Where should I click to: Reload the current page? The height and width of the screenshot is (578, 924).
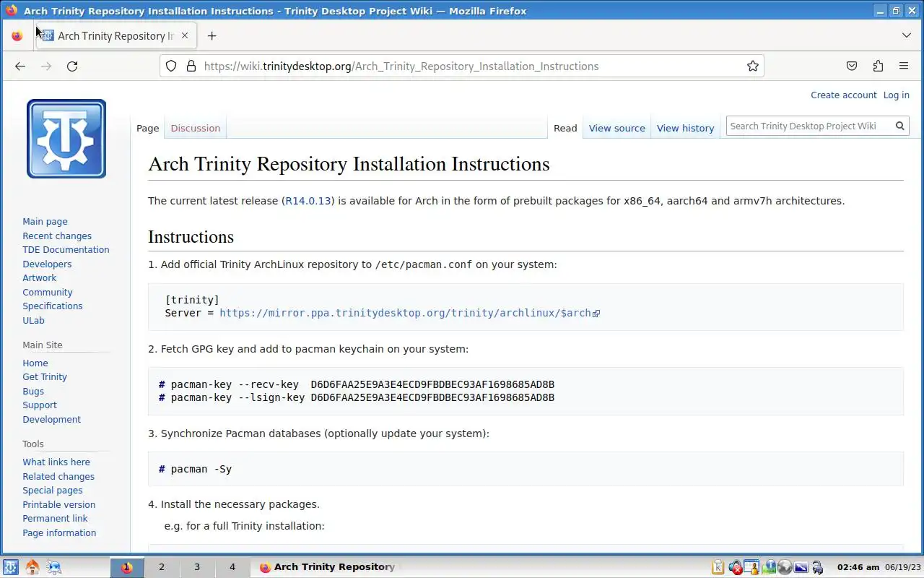(72, 66)
